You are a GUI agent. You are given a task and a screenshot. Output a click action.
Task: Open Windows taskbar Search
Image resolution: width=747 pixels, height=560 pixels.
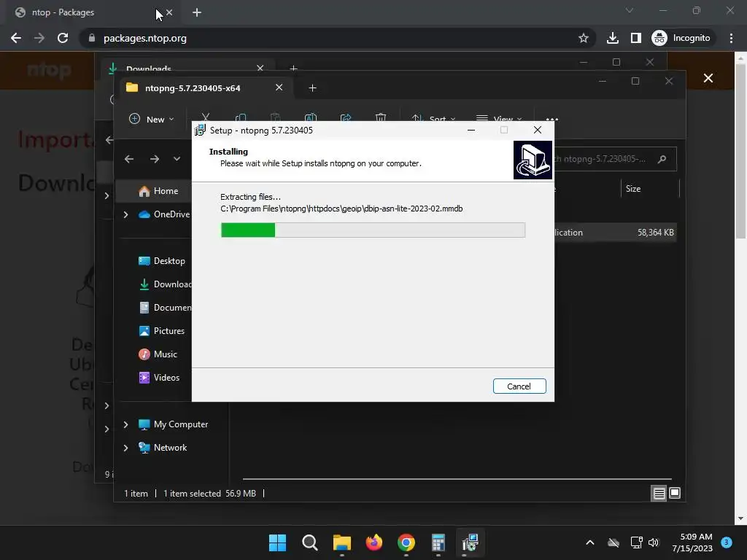tap(309, 542)
